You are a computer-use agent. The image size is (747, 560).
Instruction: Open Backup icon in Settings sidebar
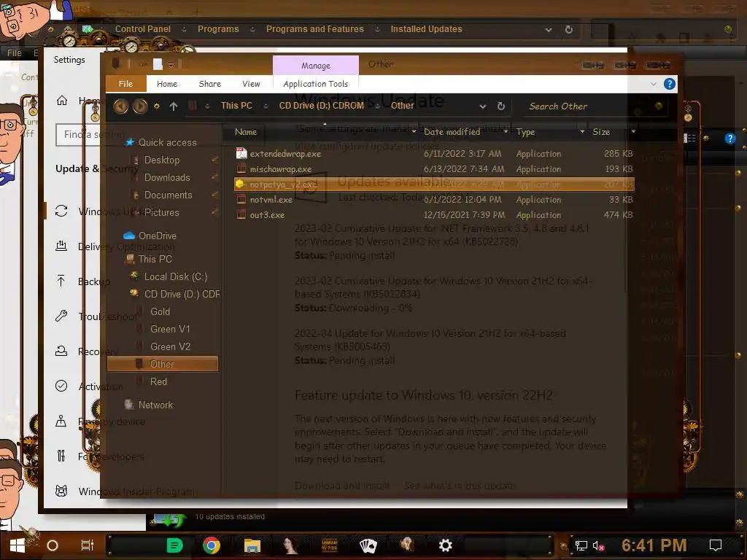pyautogui.click(x=61, y=281)
